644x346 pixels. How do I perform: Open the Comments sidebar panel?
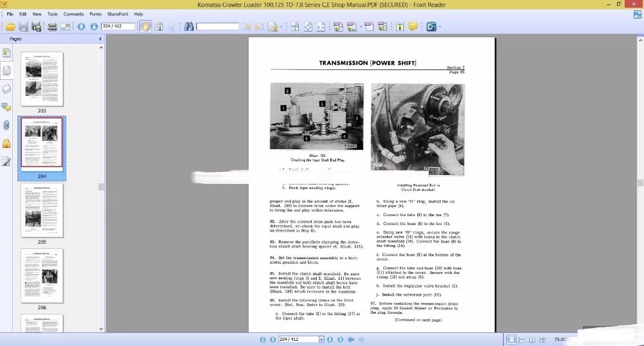6,107
